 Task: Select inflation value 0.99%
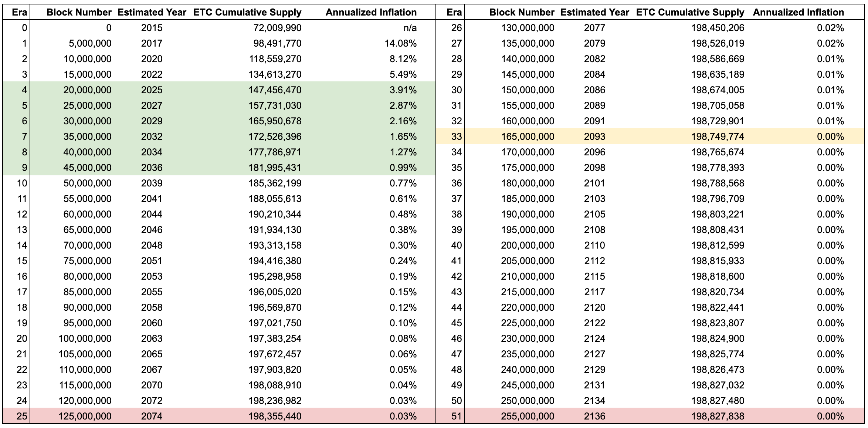click(403, 168)
